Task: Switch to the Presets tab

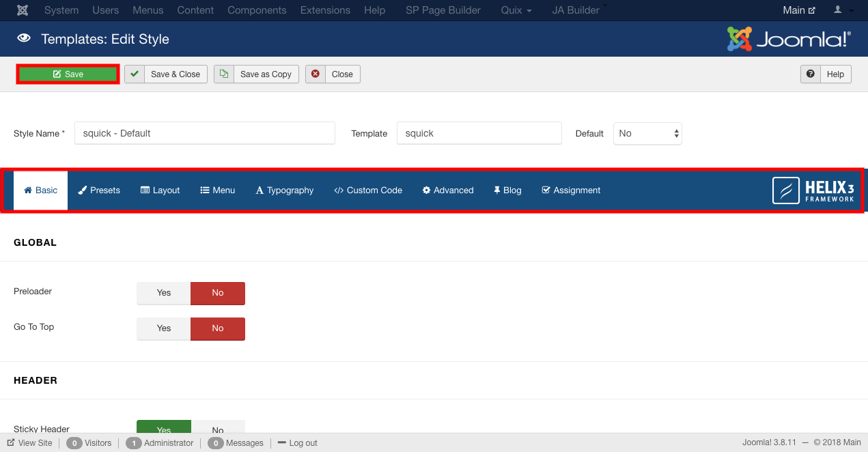Action: (x=99, y=190)
